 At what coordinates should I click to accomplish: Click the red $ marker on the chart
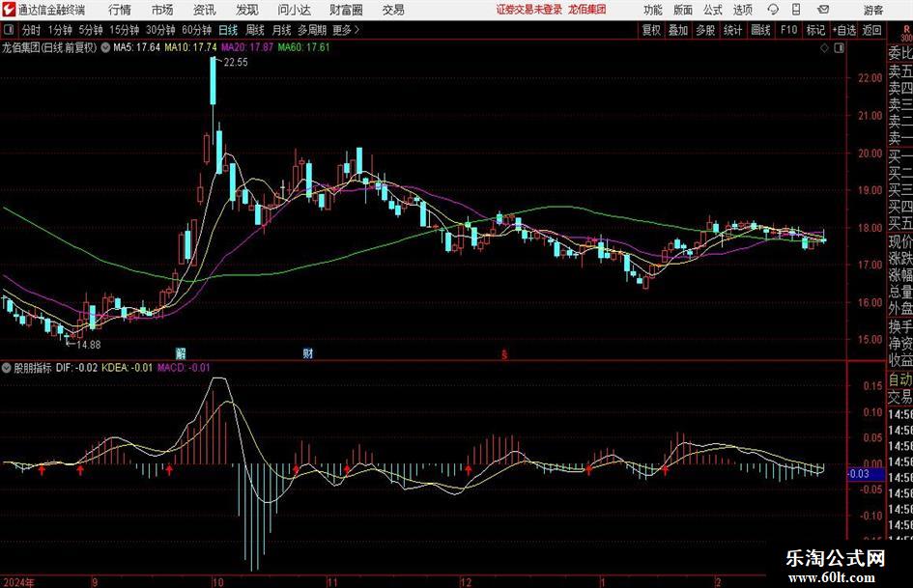tap(504, 354)
